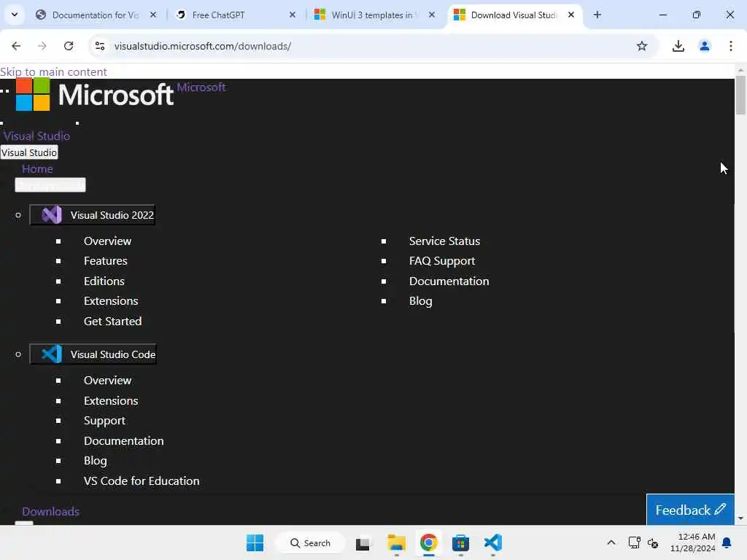Click the purple Visual Studio 2022 icon
The height and width of the screenshot is (560, 747).
pos(52,215)
